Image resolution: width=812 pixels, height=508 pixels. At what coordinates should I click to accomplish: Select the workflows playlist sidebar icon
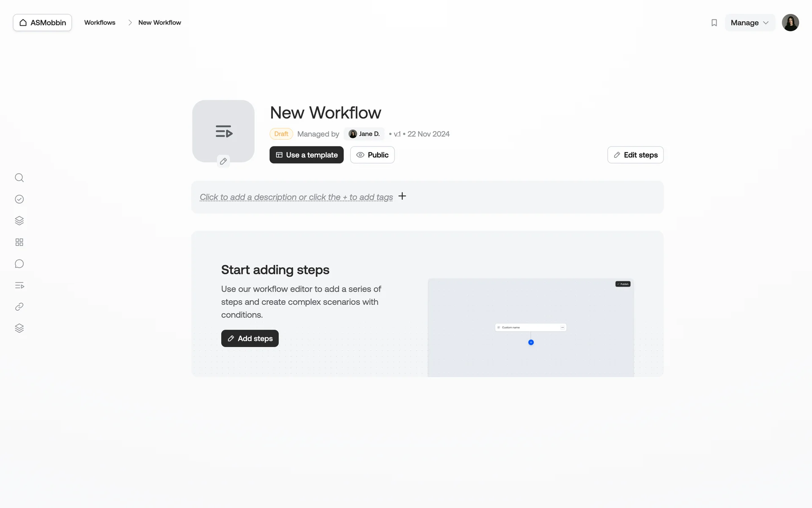19,285
